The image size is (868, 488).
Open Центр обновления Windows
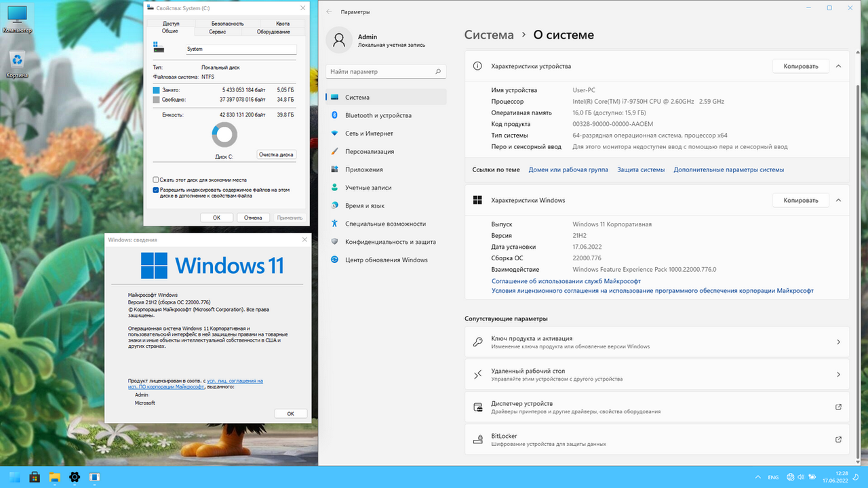tap(386, 260)
